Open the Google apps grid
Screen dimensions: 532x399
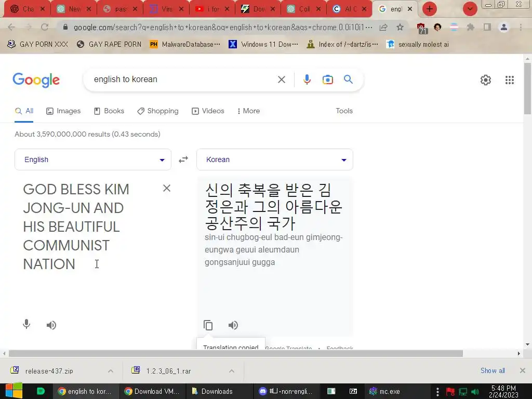509,79
